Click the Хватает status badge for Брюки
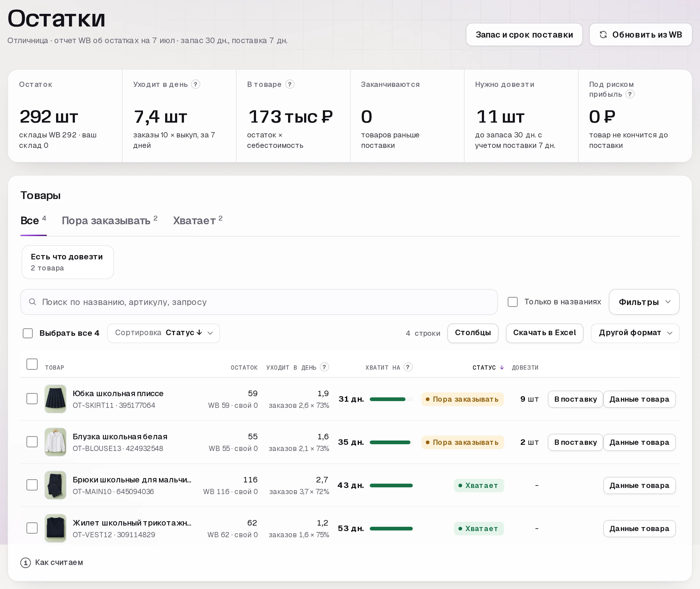700x589 pixels. pyautogui.click(x=478, y=485)
